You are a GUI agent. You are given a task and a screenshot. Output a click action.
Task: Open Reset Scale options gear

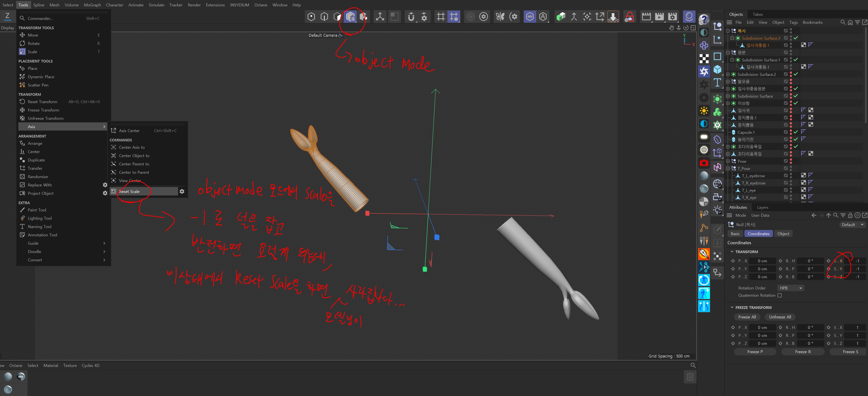pyautogui.click(x=182, y=191)
